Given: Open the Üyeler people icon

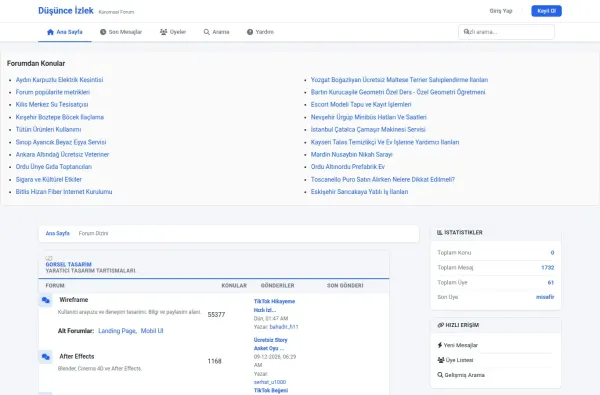Looking at the screenshot, I should click(163, 32).
